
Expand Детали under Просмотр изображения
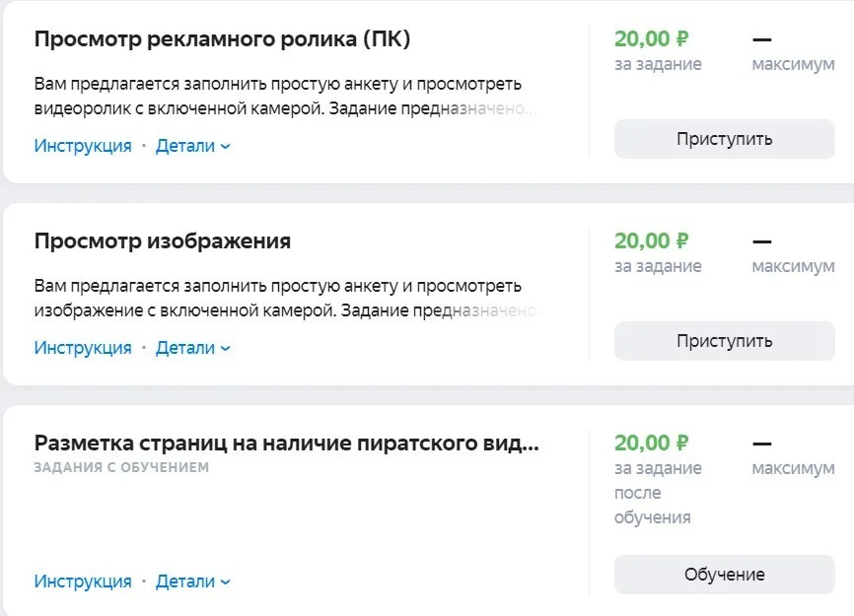(192, 348)
